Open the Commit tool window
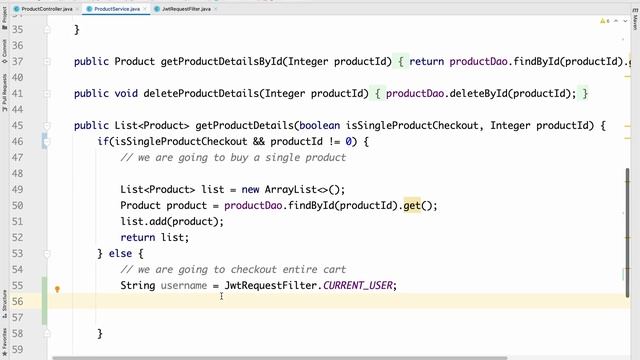The width and height of the screenshot is (640, 360). pos(4,51)
